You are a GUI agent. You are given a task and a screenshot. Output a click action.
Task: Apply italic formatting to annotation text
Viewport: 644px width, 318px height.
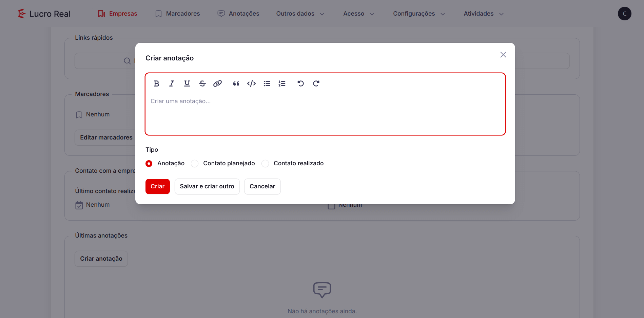tap(172, 83)
